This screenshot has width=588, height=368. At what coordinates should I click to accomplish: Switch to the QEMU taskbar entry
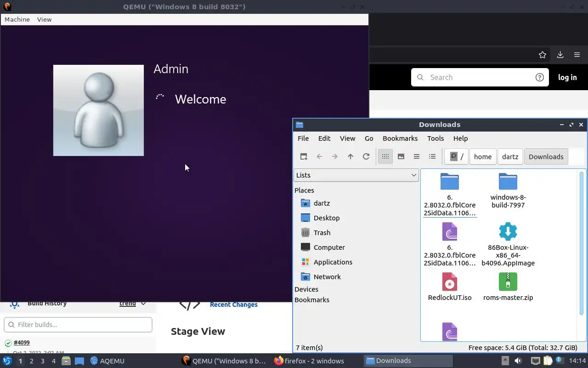click(224, 361)
